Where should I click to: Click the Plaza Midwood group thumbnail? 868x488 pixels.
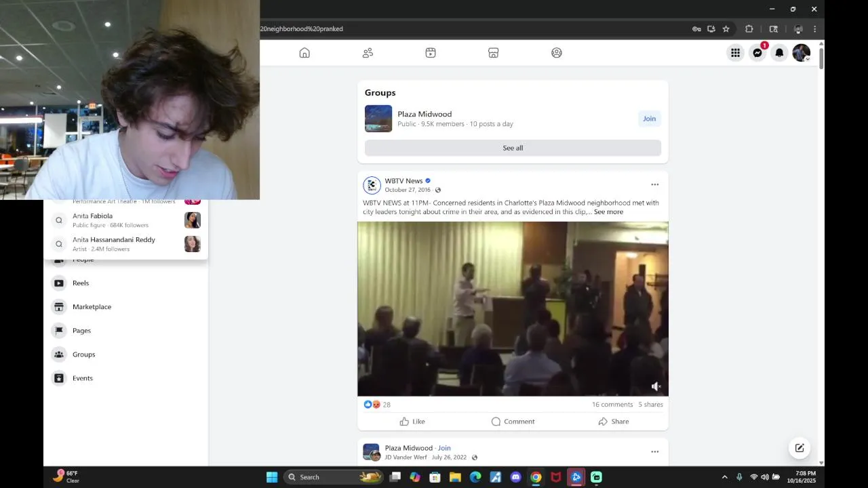point(378,119)
